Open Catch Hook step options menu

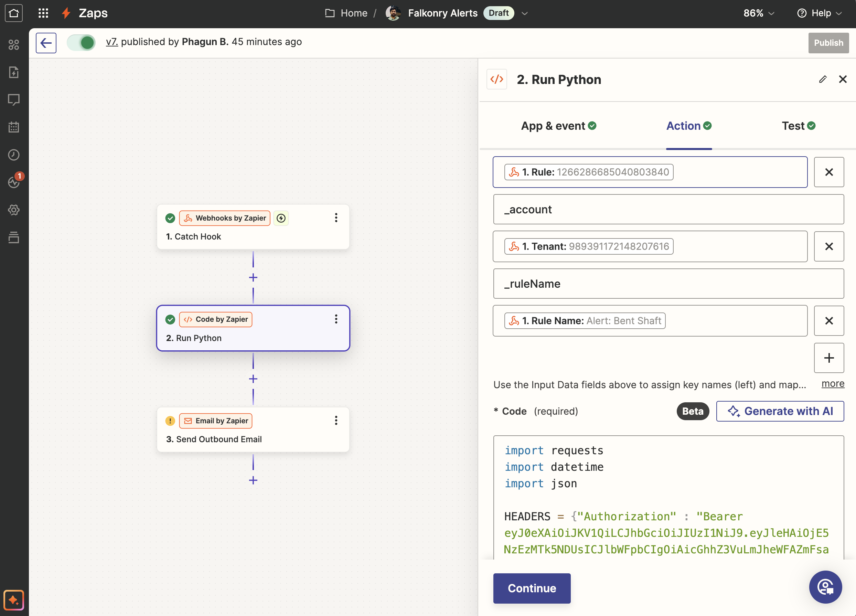click(336, 218)
